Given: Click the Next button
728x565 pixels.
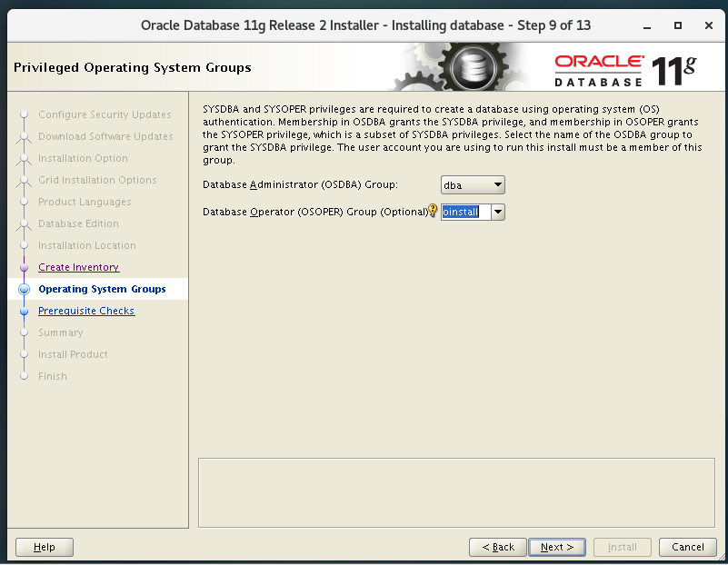Looking at the screenshot, I should [556, 548].
